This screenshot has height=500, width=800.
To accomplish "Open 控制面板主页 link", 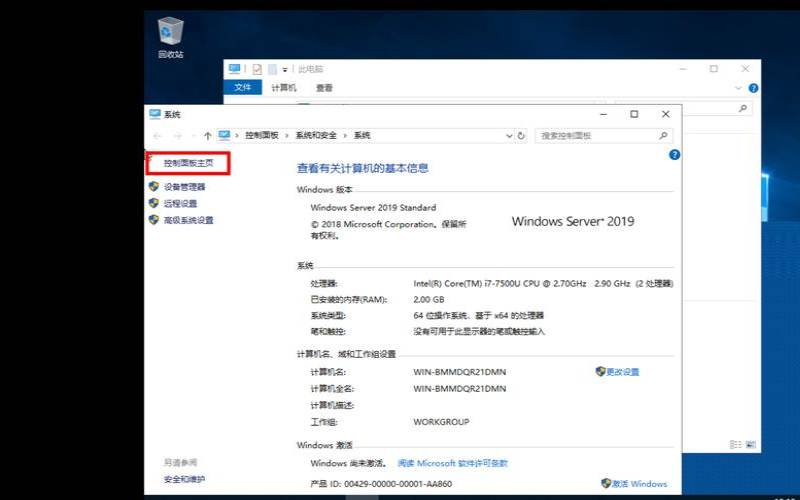I will click(188, 162).
